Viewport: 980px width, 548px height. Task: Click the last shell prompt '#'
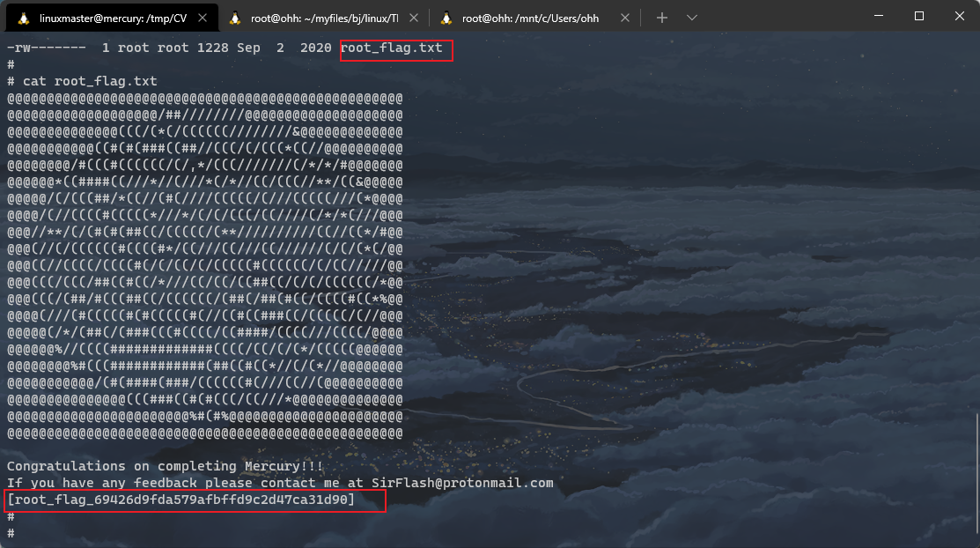(11, 533)
